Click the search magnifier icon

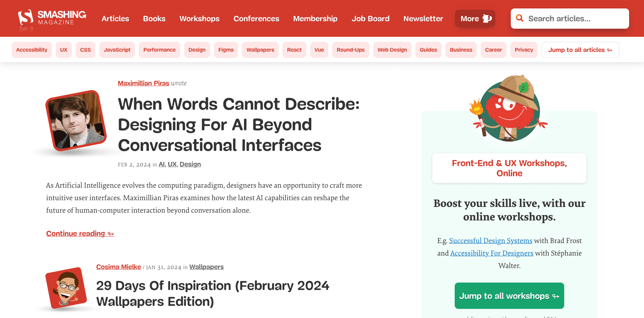pyautogui.click(x=520, y=18)
